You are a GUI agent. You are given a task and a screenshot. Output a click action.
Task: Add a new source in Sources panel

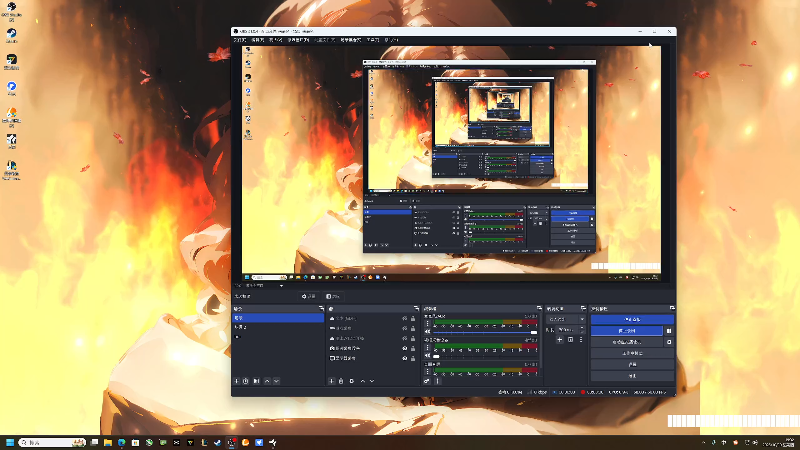(x=332, y=381)
